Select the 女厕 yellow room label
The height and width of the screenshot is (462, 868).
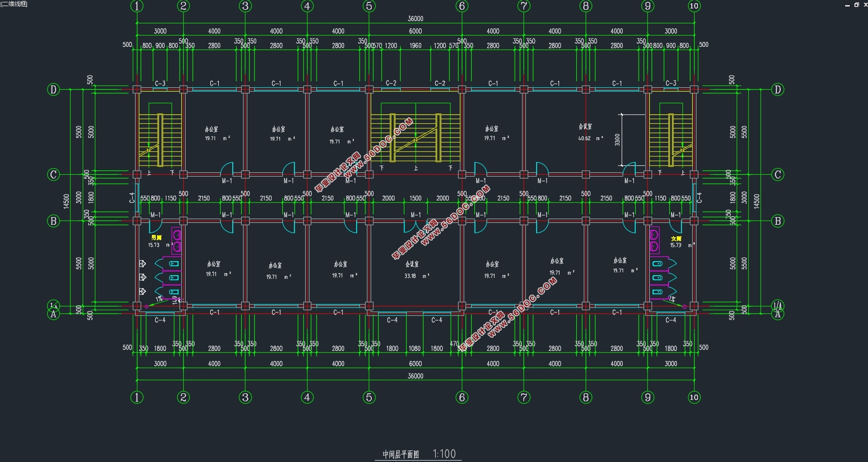pos(676,239)
